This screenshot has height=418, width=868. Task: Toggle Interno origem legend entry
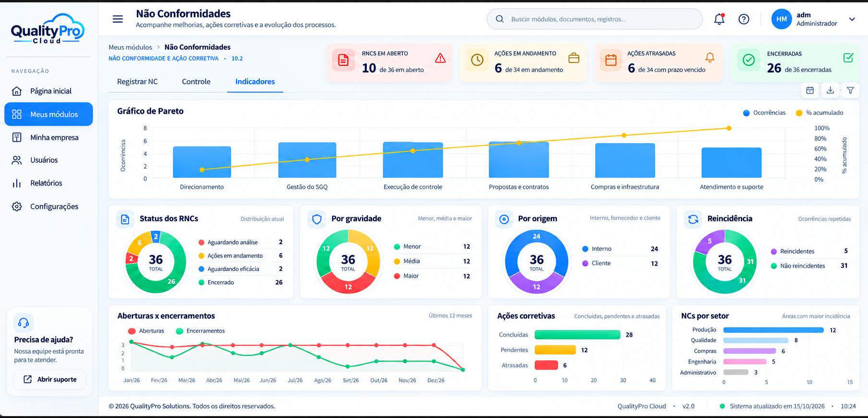click(620, 249)
